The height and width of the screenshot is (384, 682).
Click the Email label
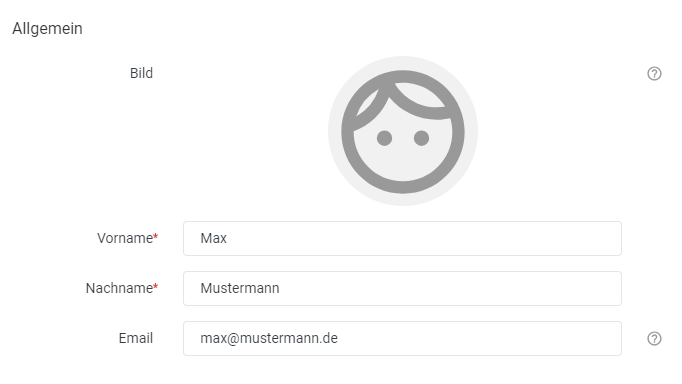click(x=136, y=338)
